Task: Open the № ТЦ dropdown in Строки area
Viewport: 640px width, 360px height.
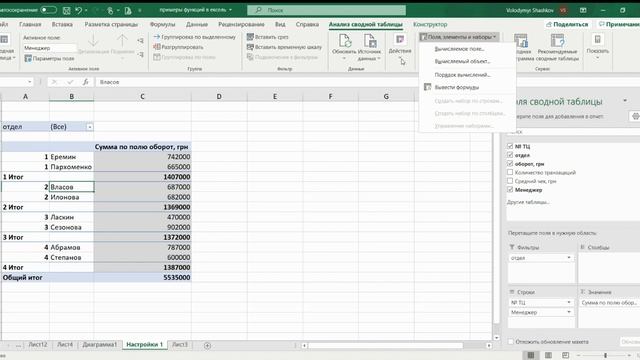Action: click(x=569, y=302)
